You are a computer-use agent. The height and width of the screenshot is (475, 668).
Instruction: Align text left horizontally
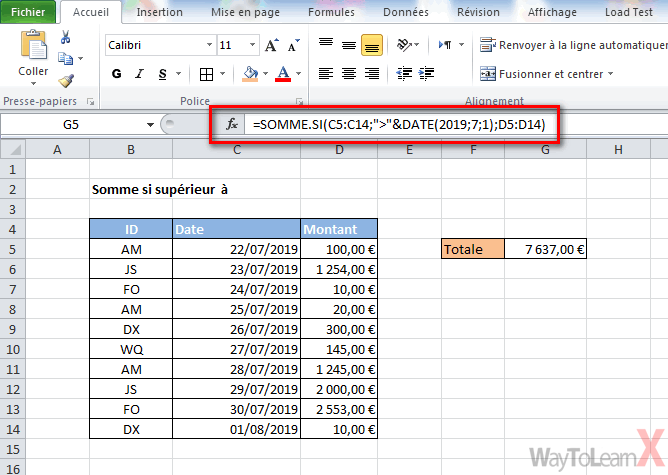click(326, 74)
